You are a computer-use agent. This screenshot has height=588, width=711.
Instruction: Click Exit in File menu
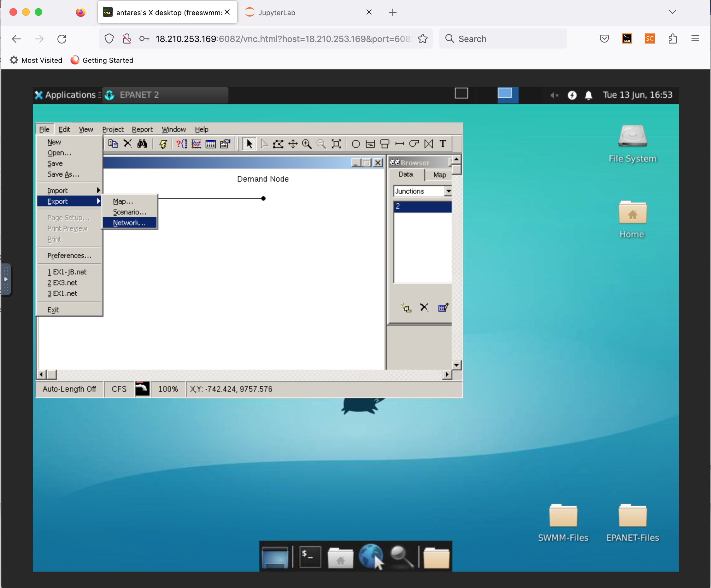point(69,310)
